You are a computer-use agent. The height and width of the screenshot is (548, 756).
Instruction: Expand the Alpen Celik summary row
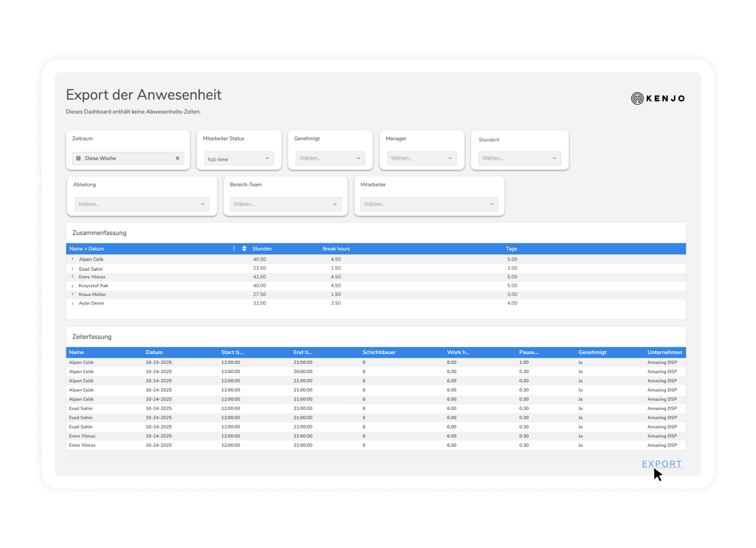73,259
